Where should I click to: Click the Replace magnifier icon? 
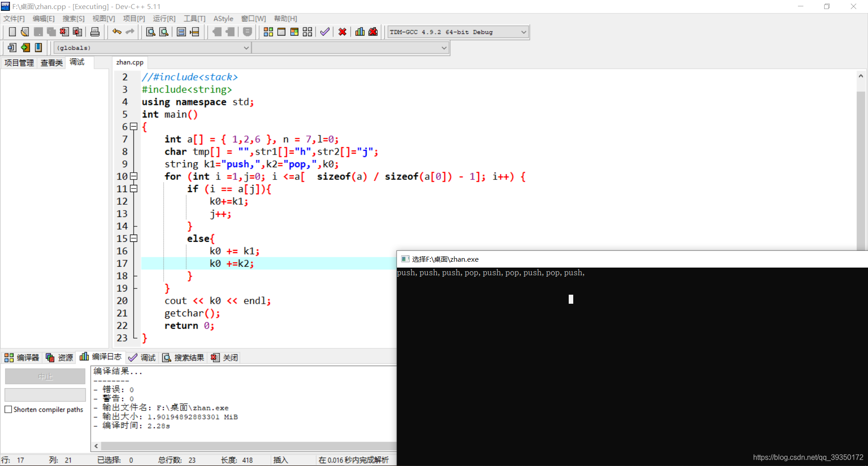164,32
